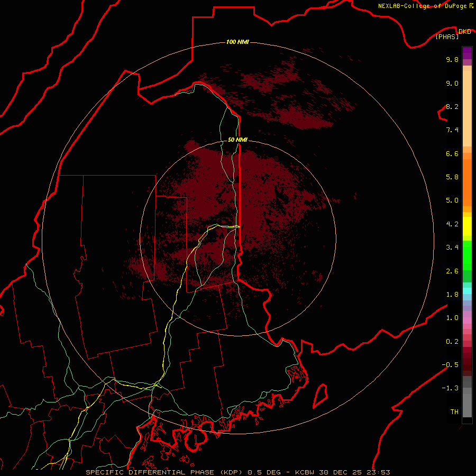The height and width of the screenshot is (476, 476).
Task: Click the small red island outline offshore
Action: point(320,396)
